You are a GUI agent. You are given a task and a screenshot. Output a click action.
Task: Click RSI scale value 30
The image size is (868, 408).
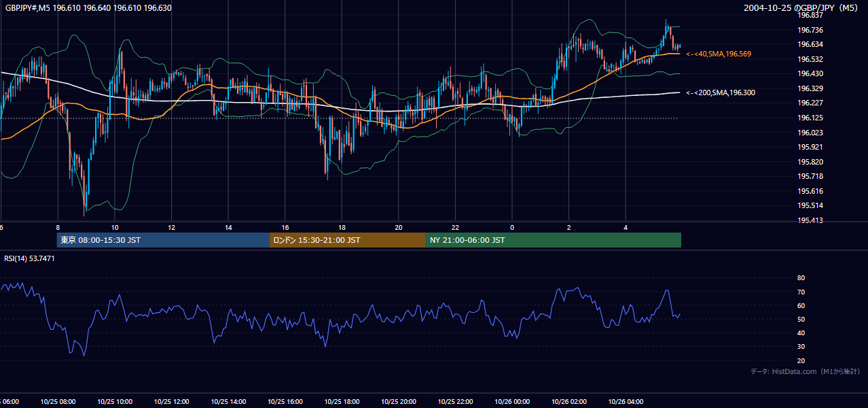(x=801, y=347)
